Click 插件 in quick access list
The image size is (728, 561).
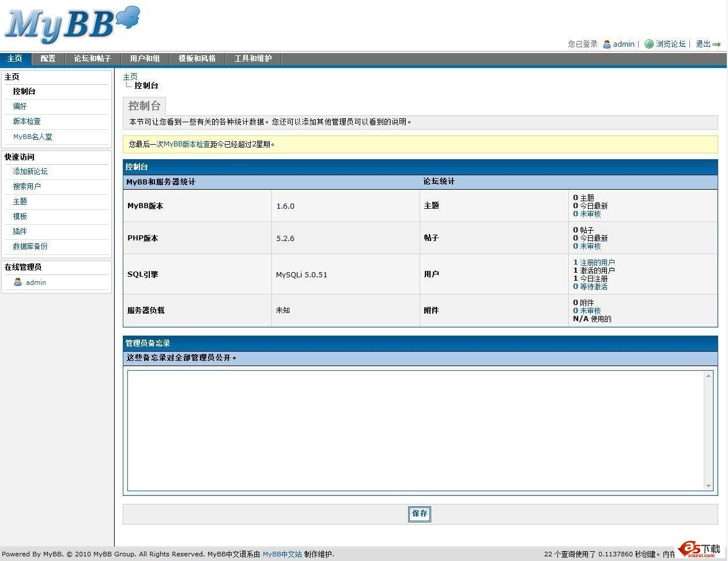click(20, 231)
